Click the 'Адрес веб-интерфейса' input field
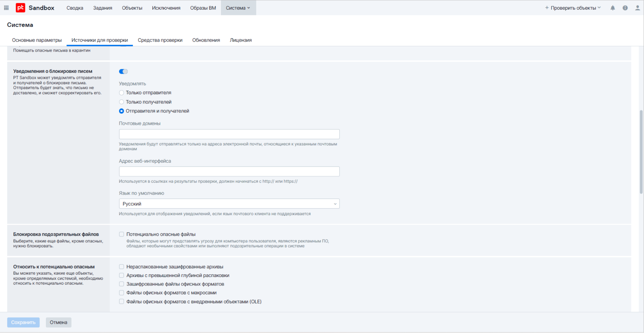The image size is (644, 333). pyautogui.click(x=229, y=172)
